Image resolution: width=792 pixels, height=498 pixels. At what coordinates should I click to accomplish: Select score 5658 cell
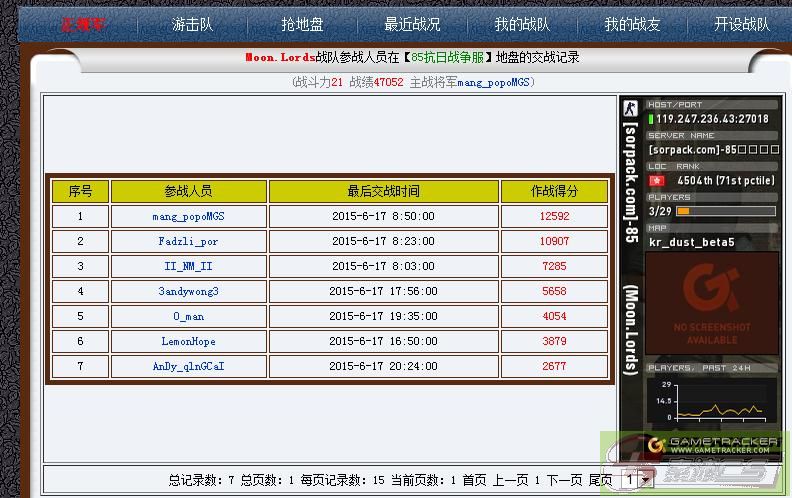(554, 291)
